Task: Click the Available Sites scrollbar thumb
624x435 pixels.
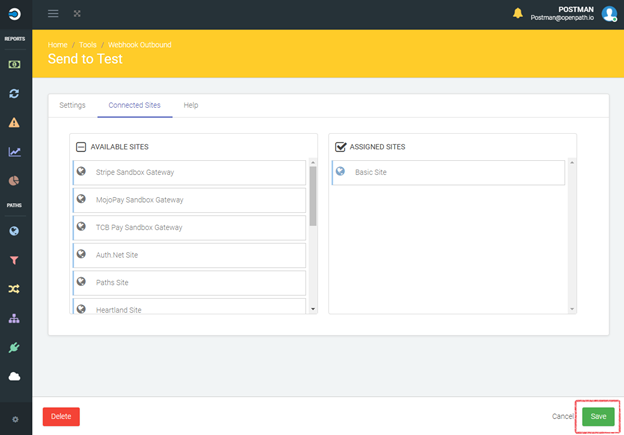Action: coord(313,196)
